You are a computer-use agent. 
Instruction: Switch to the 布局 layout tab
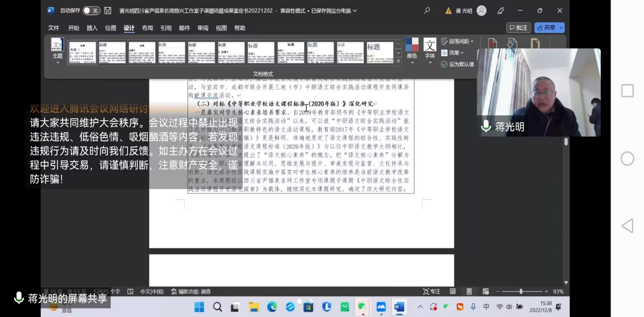(147, 28)
